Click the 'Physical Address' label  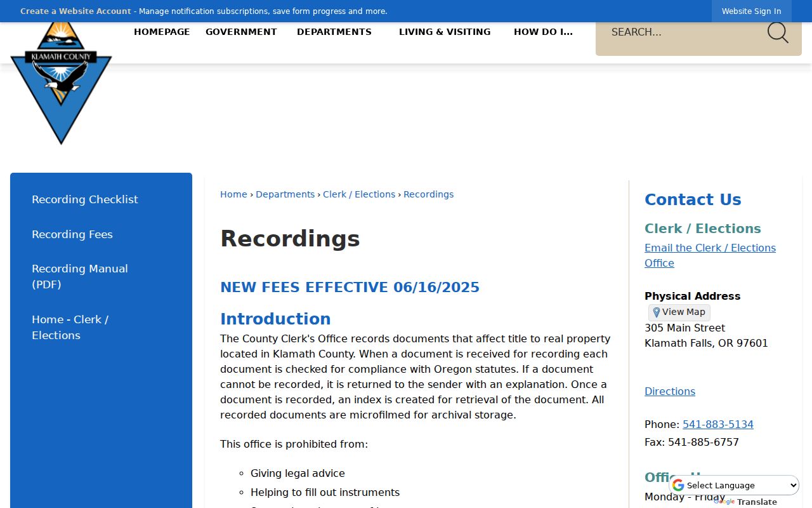[692, 297]
